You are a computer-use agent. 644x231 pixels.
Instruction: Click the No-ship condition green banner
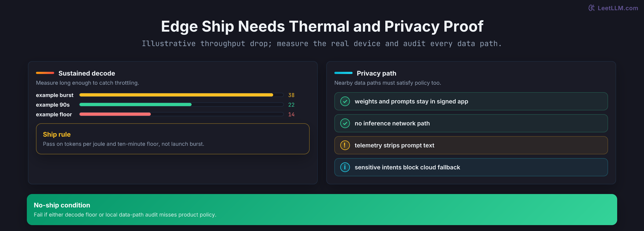coord(322,210)
